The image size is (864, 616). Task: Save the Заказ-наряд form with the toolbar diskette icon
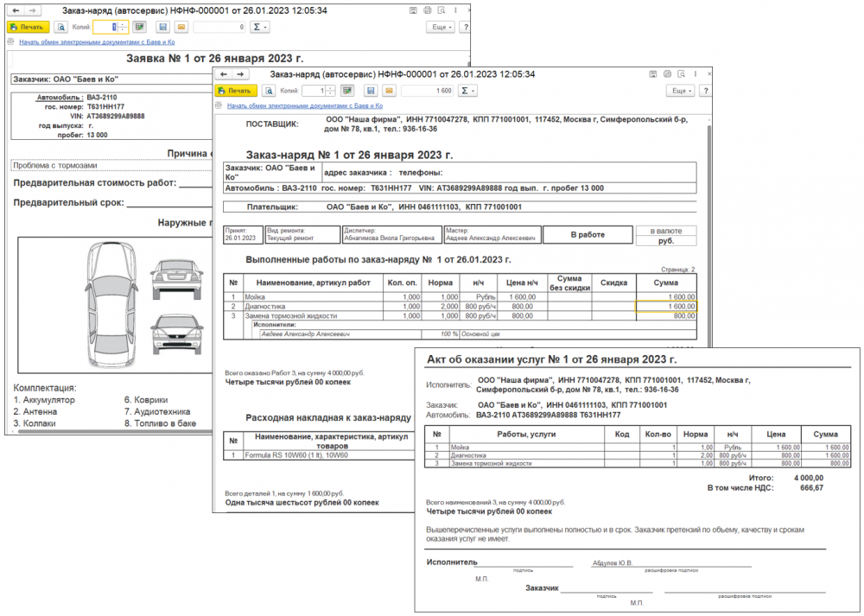371,91
